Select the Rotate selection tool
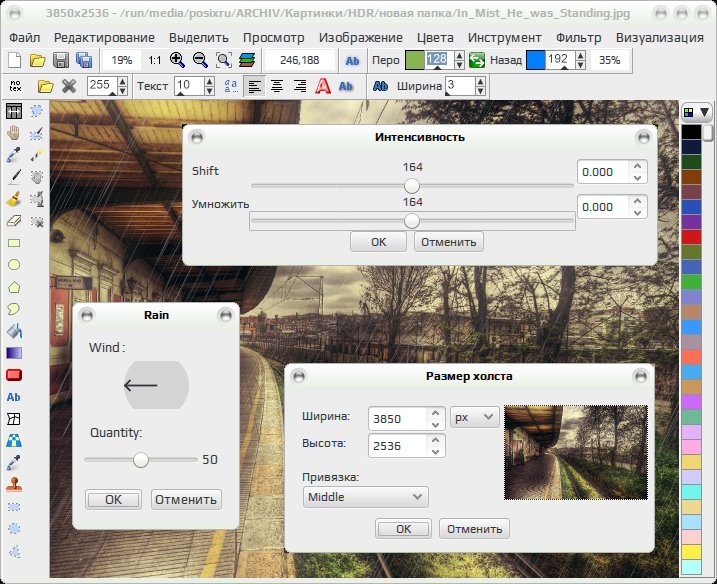 click(37, 199)
